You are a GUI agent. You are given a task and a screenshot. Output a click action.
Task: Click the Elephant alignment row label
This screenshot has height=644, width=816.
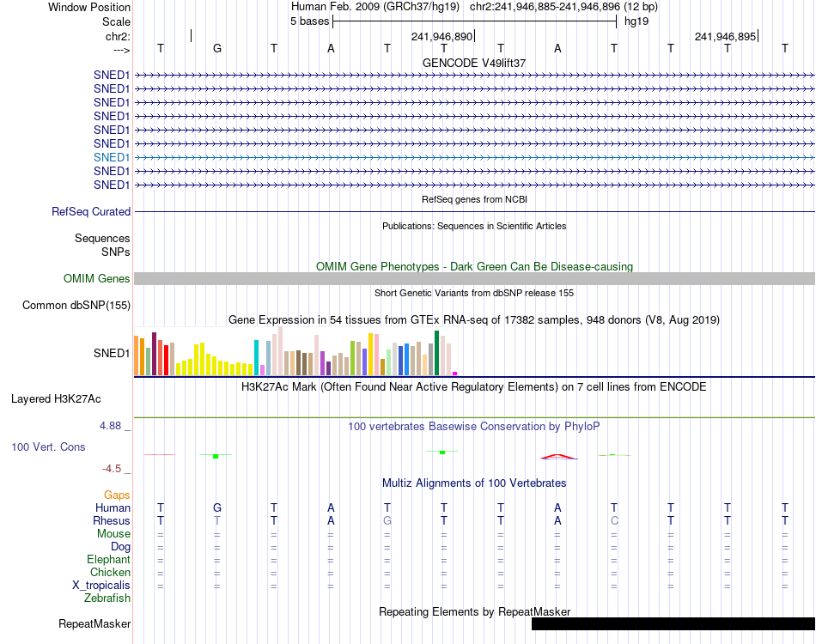coord(108,559)
